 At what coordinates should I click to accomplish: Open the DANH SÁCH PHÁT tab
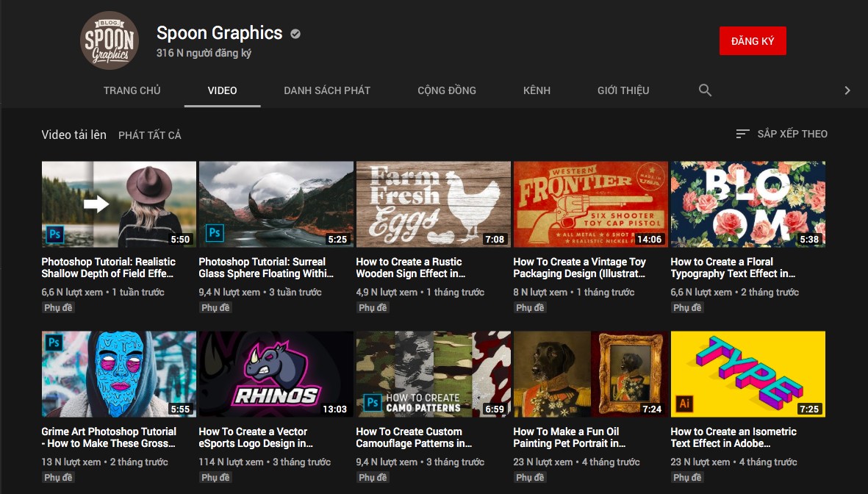pos(327,90)
